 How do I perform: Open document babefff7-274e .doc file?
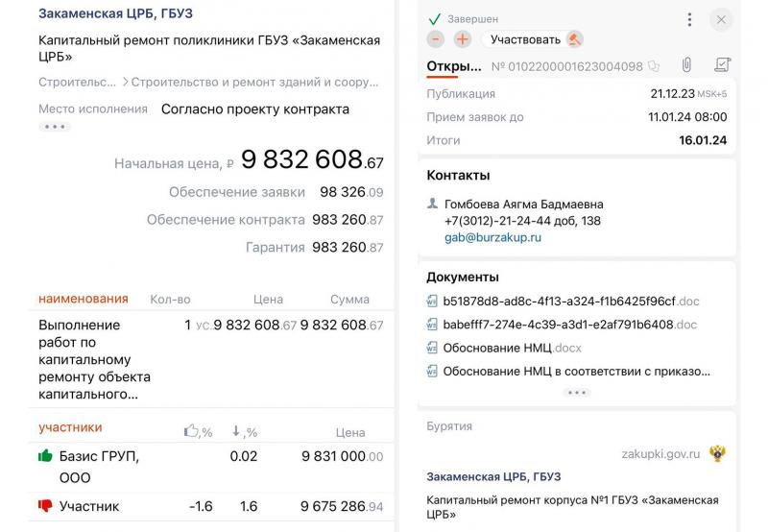tap(569, 325)
